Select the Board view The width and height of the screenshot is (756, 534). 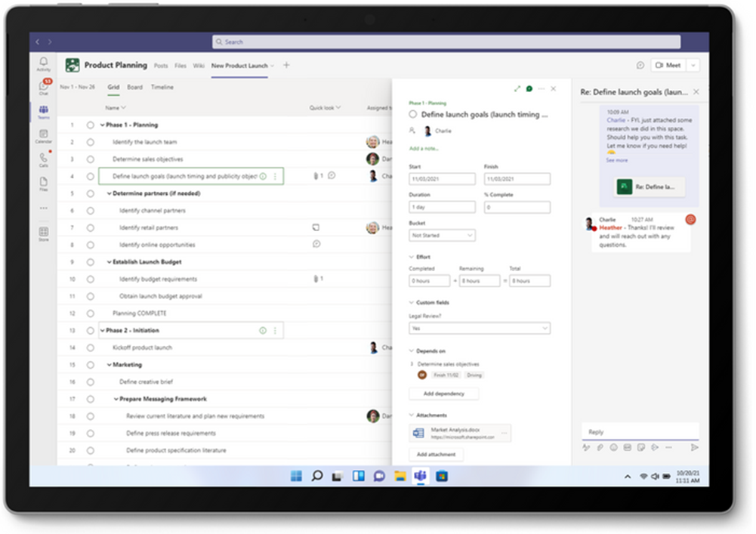click(134, 88)
